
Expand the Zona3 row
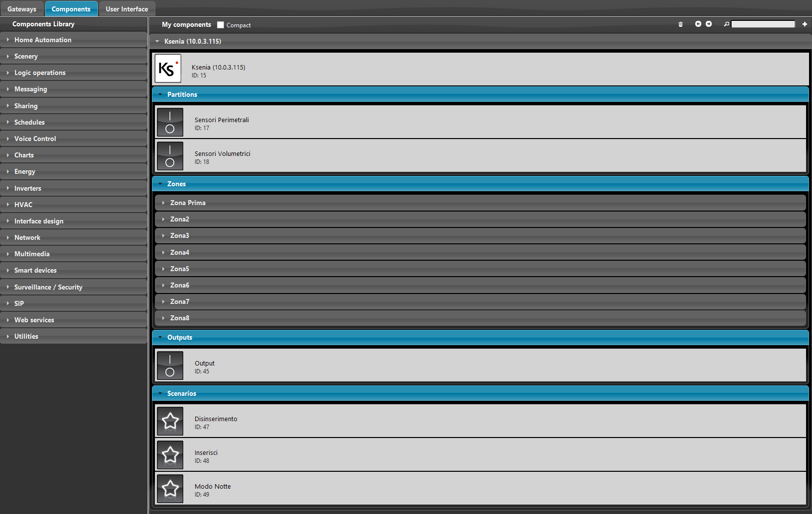click(480, 235)
